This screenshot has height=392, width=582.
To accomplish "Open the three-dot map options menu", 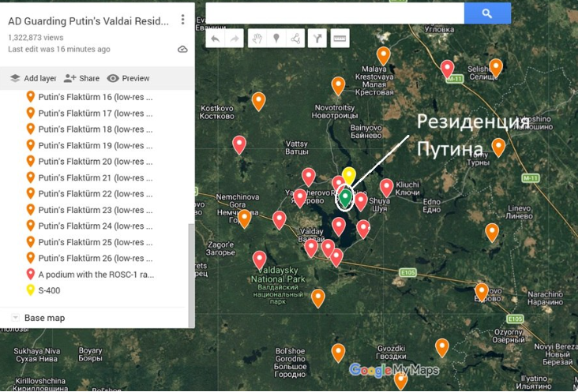I will tap(182, 20).
